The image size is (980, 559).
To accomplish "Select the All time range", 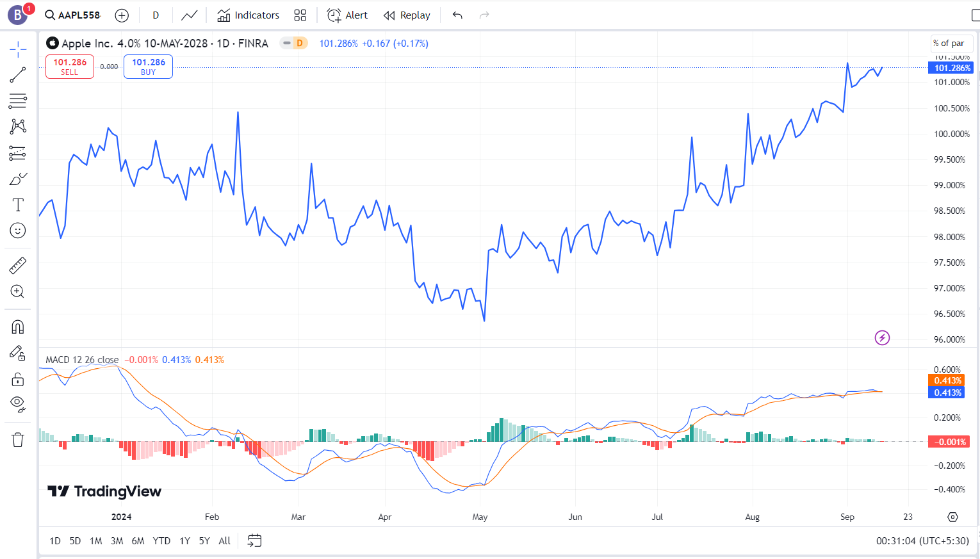I will click(x=224, y=541).
